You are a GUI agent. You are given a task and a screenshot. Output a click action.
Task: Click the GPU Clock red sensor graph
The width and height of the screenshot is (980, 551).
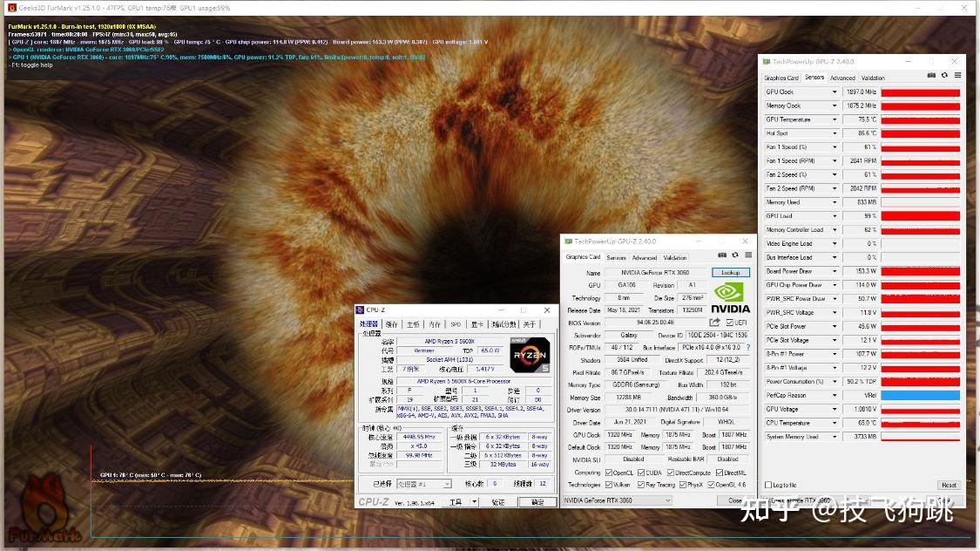click(x=920, y=92)
